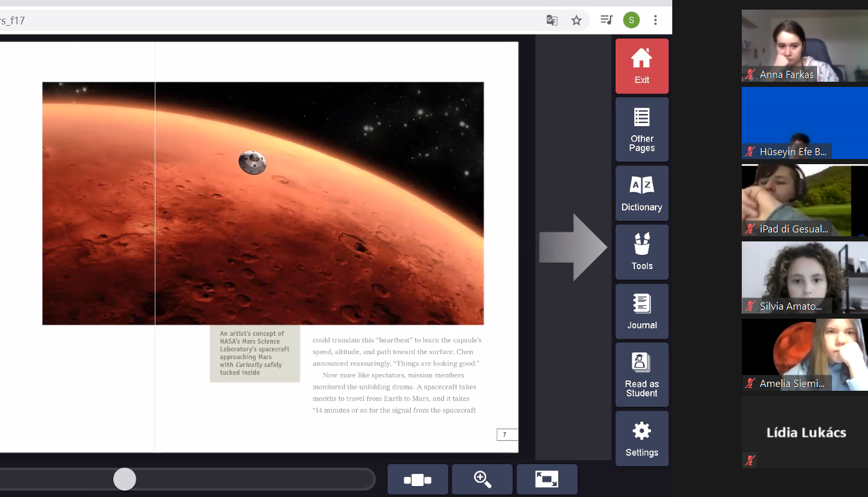Open the Other Pages panel

(x=641, y=129)
